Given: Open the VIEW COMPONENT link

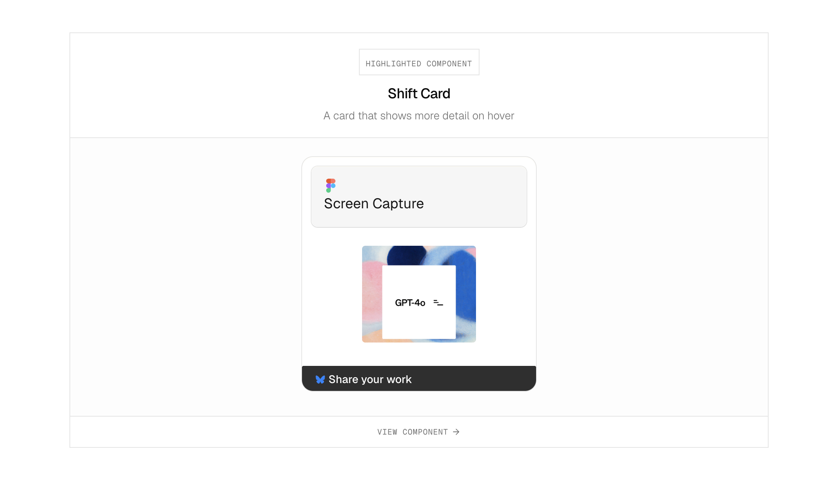Looking at the screenshot, I should click(x=419, y=432).
